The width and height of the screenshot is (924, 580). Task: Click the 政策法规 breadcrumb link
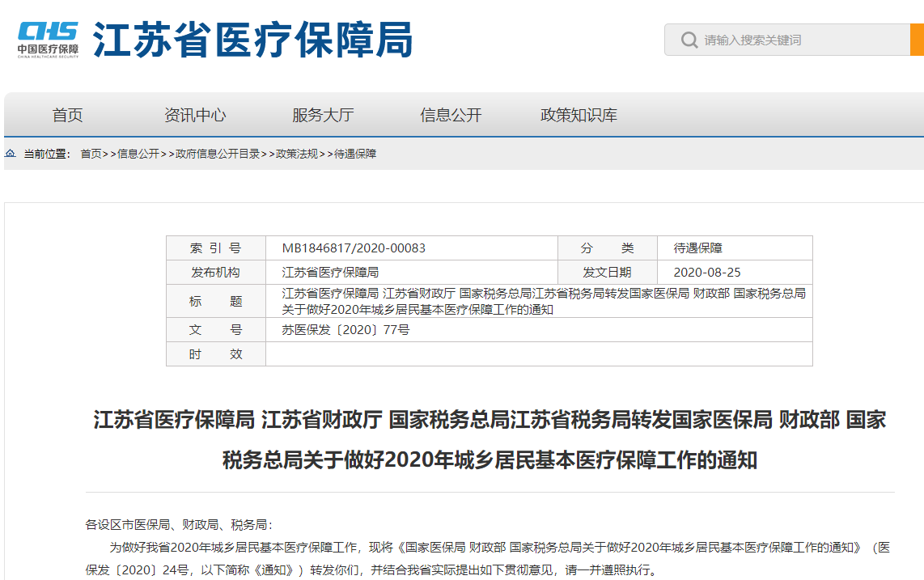tap(297, 154)
